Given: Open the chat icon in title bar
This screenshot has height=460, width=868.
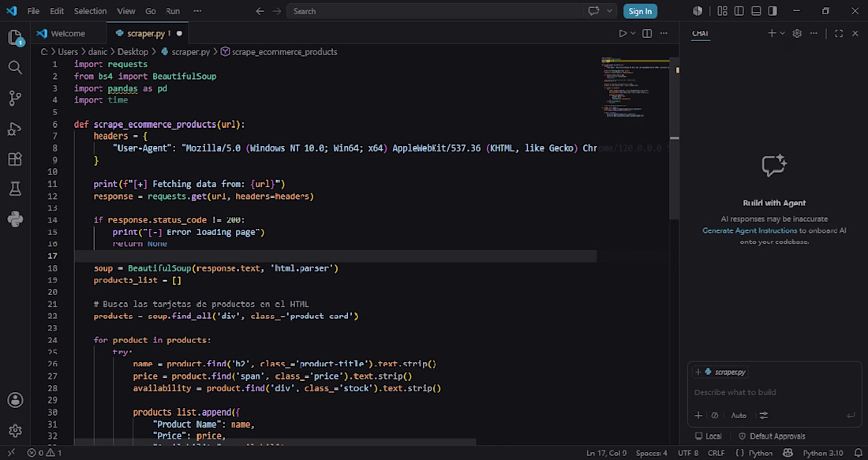Looking at the screenshot, I should pos(593,11).
